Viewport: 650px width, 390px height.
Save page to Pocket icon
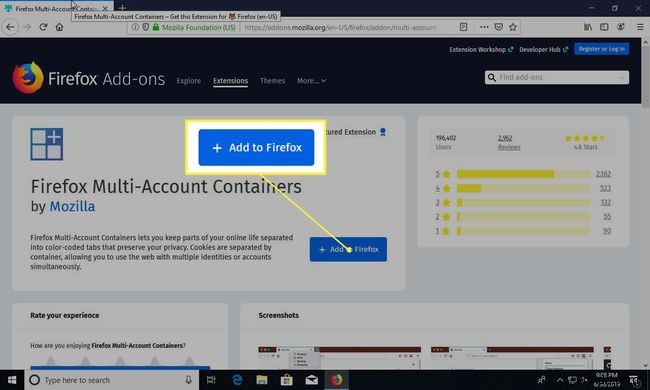click(499, 27)
